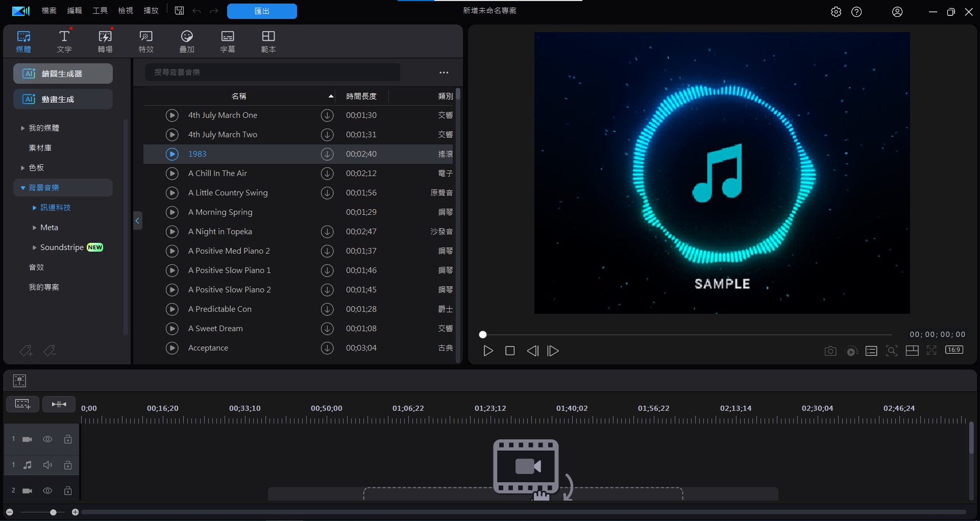Collapse the media library panel arrow
The width and height of the screenshot is (980, 521).
tap(137, 220)
